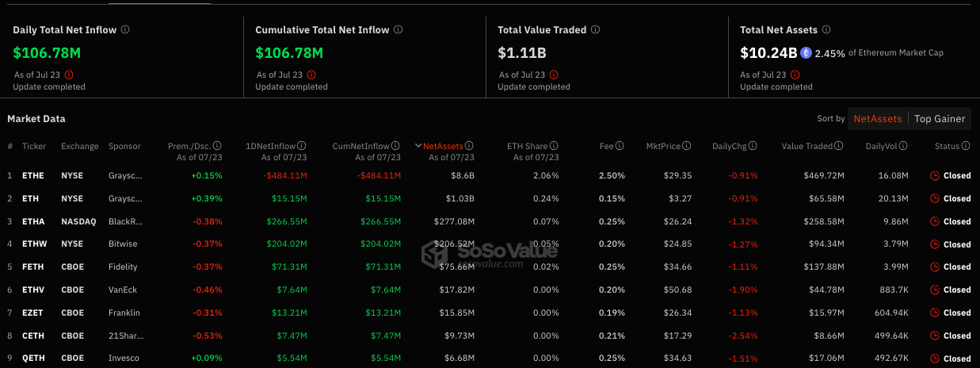Sort by the Value Traded column header
Screen dimensions: 980x368
coord(806,146)
